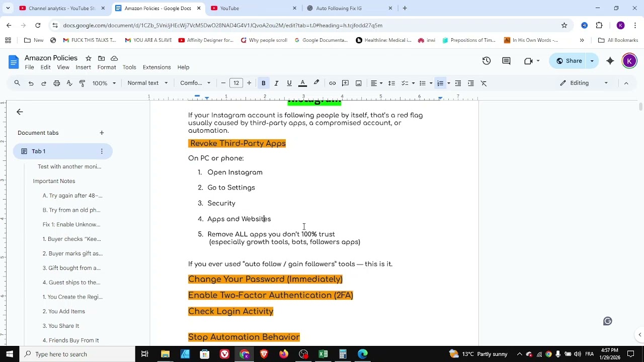Open text color picker
This screenshot has height=362, width=644.
[x=303, y=83]
